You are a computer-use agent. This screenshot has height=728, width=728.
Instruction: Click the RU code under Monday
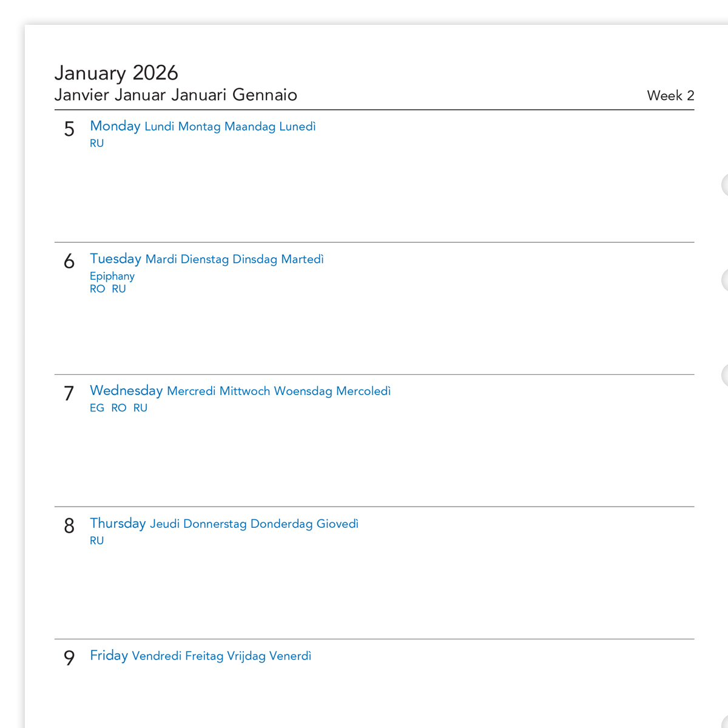[x=97, y=144]
